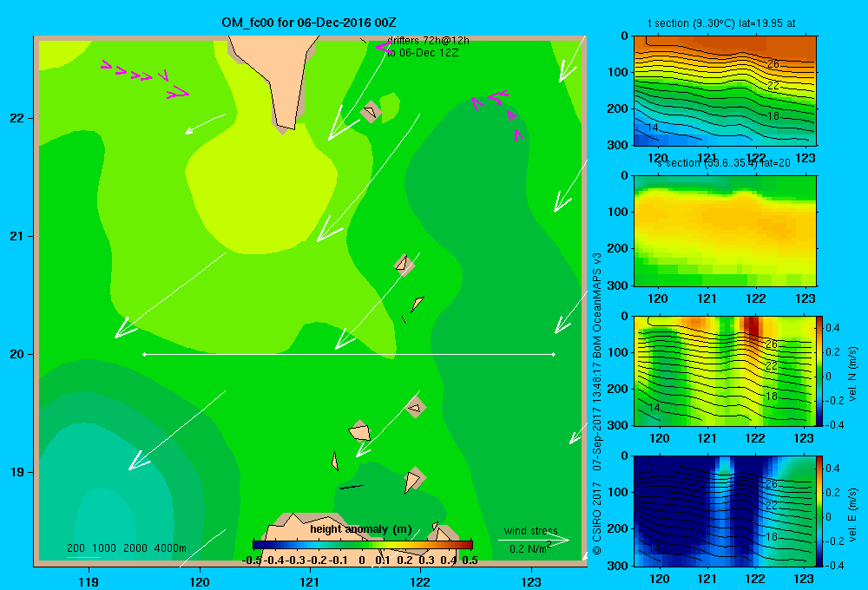Click latitude label "19" on main map axis
This screenshot has height=590, width=868.
pos(16,472)
